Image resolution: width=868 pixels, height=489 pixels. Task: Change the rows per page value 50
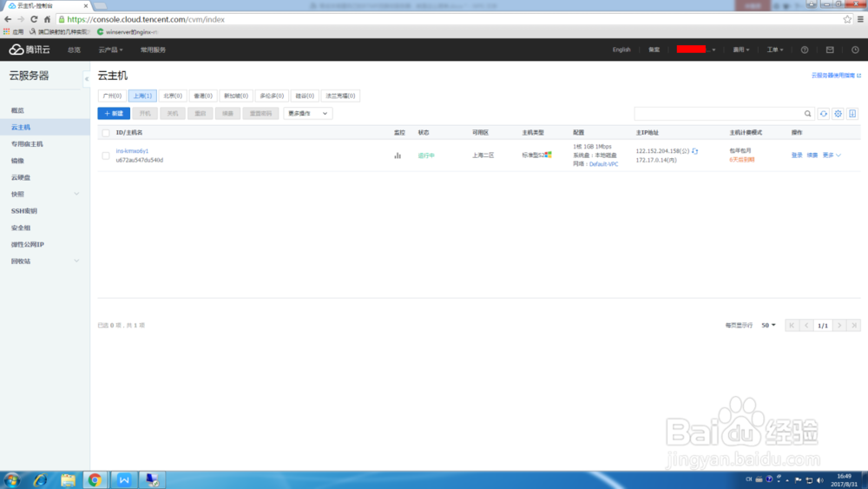768,325
